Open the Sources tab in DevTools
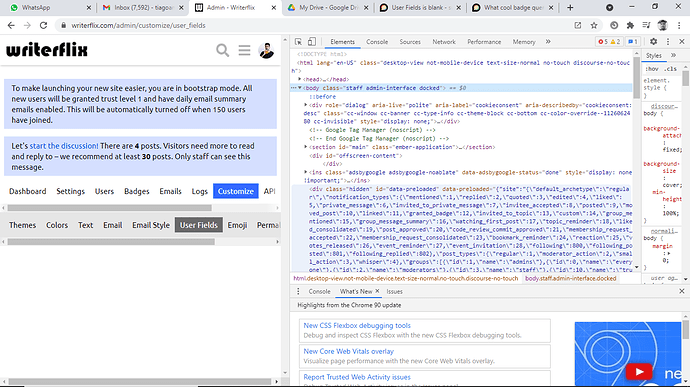The width and height of the screenshot is (690, 387). [410, 42]
